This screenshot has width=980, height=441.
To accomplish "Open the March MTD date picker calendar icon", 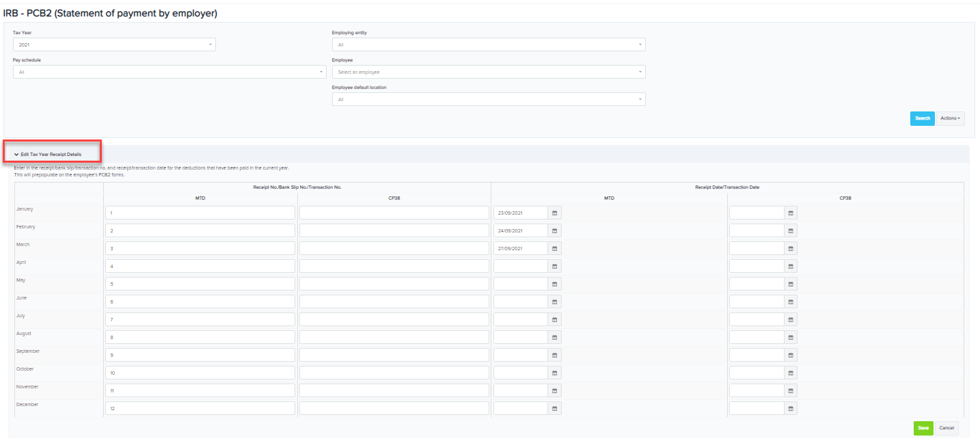I will (x=554, y=248).
